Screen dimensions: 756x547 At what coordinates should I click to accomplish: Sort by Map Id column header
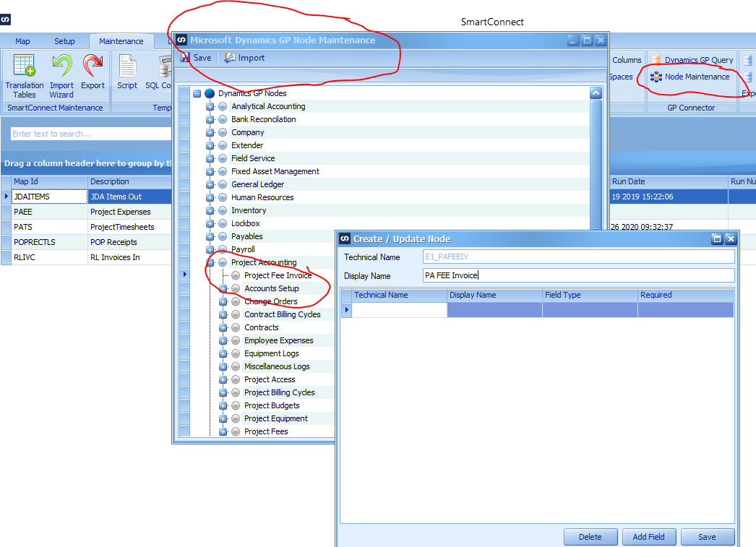(x=50, y=181)
